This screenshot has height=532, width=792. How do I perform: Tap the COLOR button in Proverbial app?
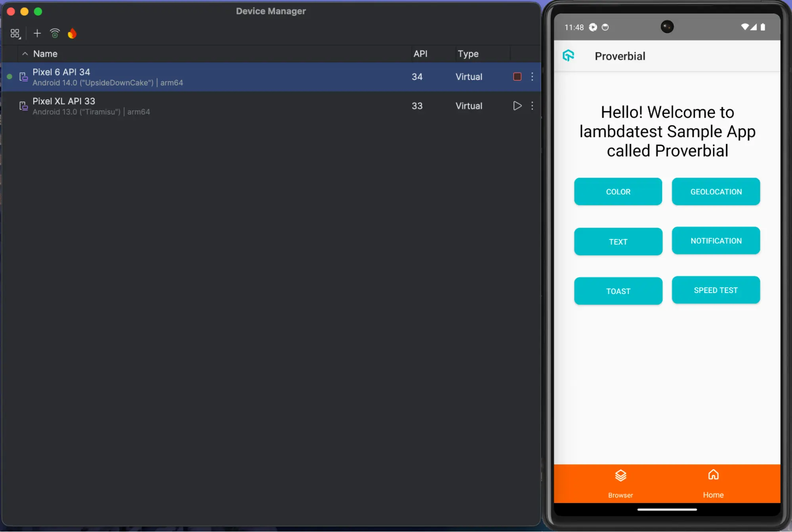point(618,192)
